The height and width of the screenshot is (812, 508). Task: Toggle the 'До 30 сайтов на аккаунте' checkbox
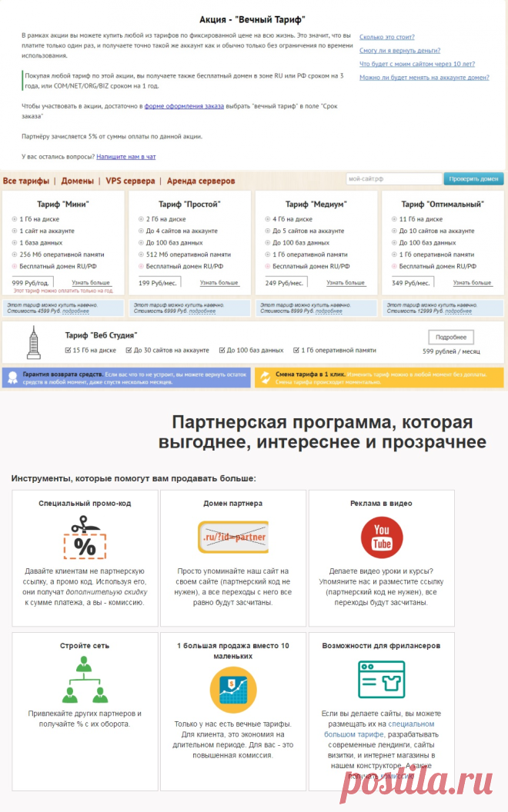click(x=129, y=351)
